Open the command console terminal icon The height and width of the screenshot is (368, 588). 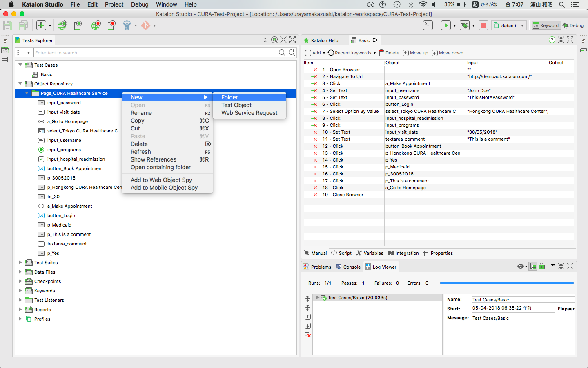[428, 25]
